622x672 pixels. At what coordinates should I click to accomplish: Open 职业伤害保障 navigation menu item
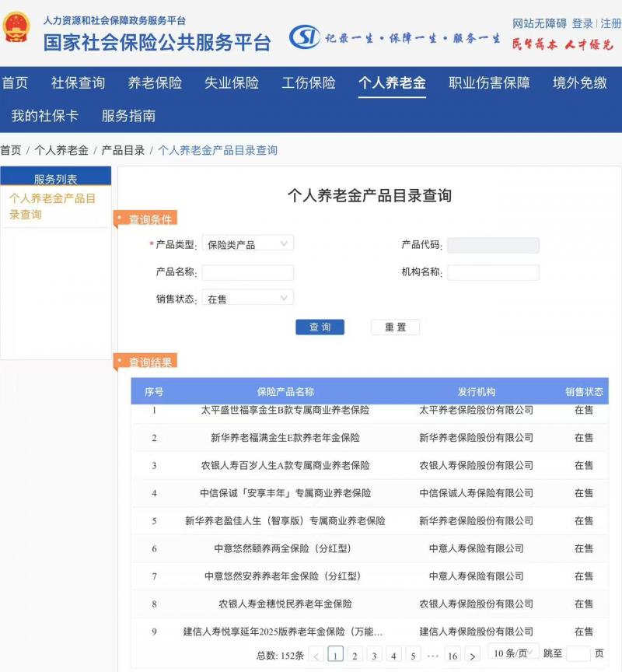coord(489,82)
